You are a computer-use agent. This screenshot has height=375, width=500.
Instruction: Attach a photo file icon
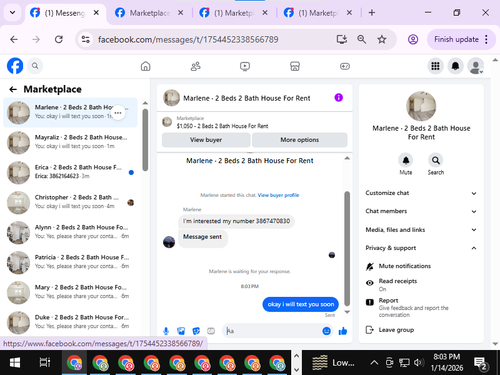181,331
